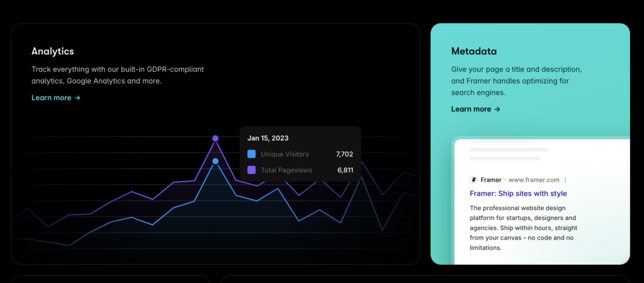Click the GDPR-compliant analytics description text
644x283 pixels.
(118, 75)
